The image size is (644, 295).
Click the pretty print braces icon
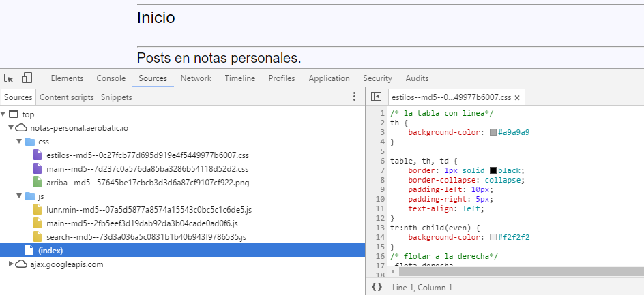(x=377, y=288)
